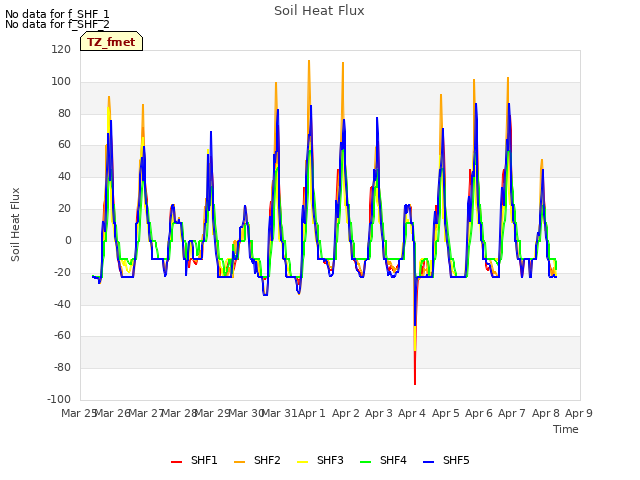The image size is (640, 480).
Task: Click the Apr 1 x-axis tick label
Action: pyautogui.click(x=312, y=413)
